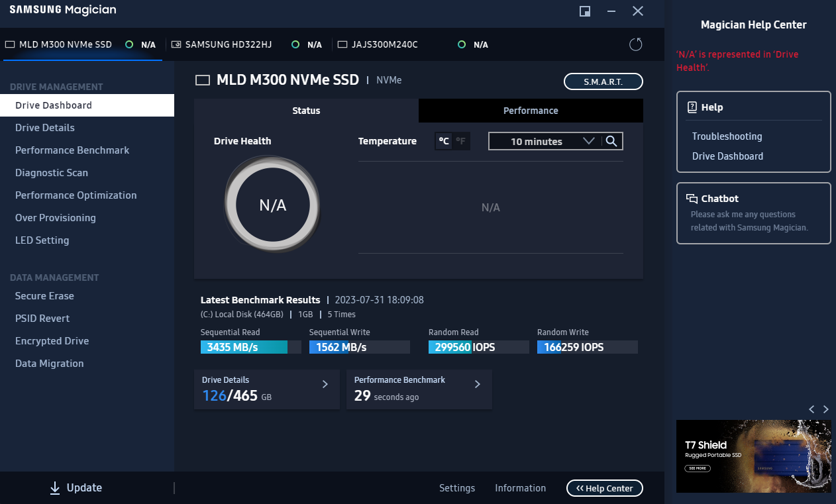Image resolution: width=836 pixels, height=504 pixels.
Task: Click the Random Read 299560 IOPS bar
Action: (479, 347)
